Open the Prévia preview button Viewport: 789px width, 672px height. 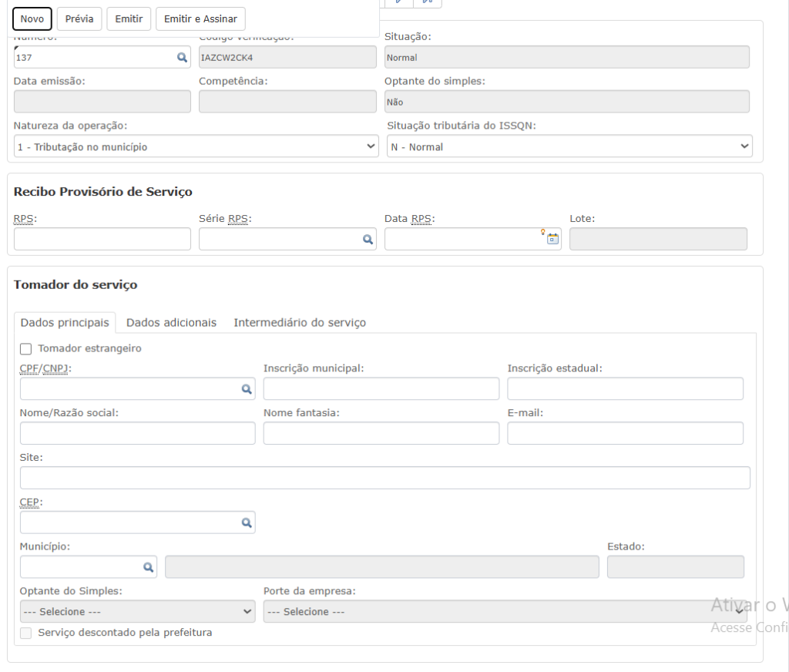(x=79, y=19)
